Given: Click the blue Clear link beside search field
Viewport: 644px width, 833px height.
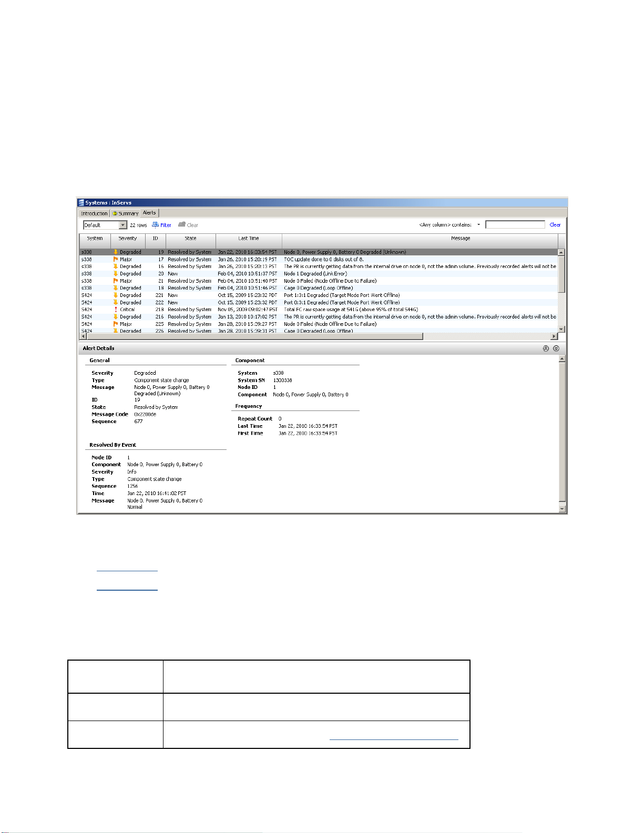Looking at the screenshot, I should (x=555, y=225).
